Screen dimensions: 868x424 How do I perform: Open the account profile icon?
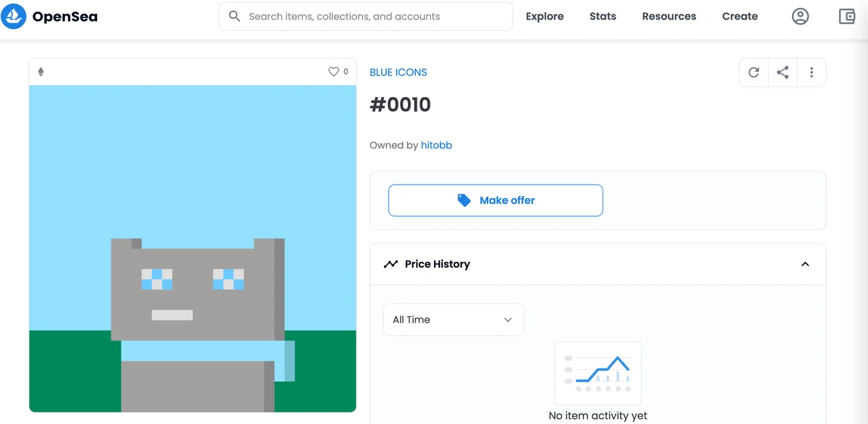pos(800,16)
